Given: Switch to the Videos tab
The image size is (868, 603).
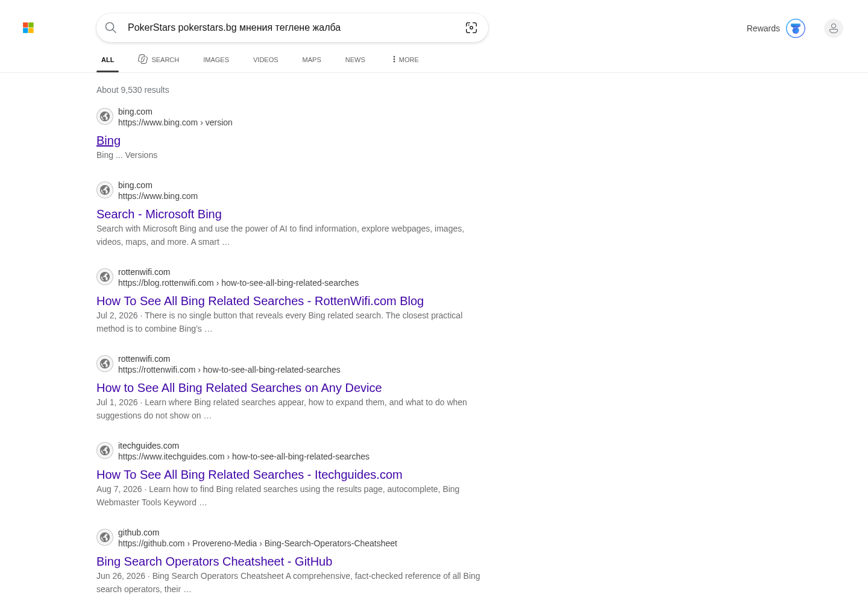Looking at the screenshot, I should 266,60.
